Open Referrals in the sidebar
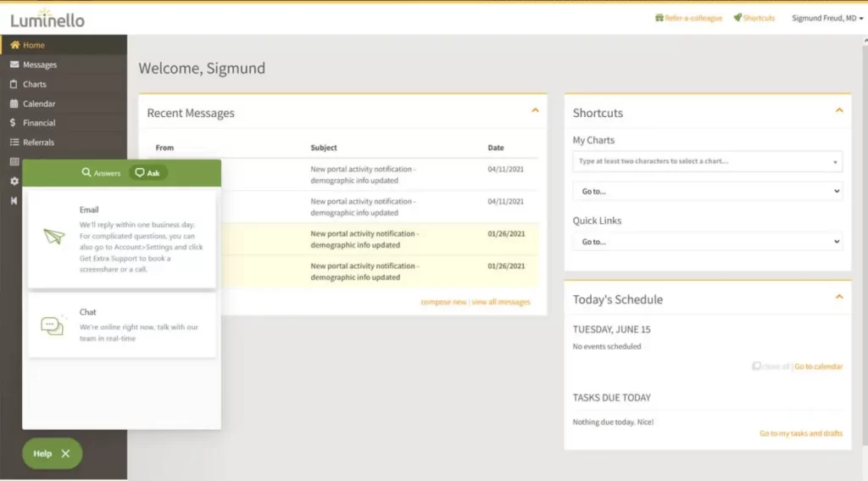 point(64,143)
